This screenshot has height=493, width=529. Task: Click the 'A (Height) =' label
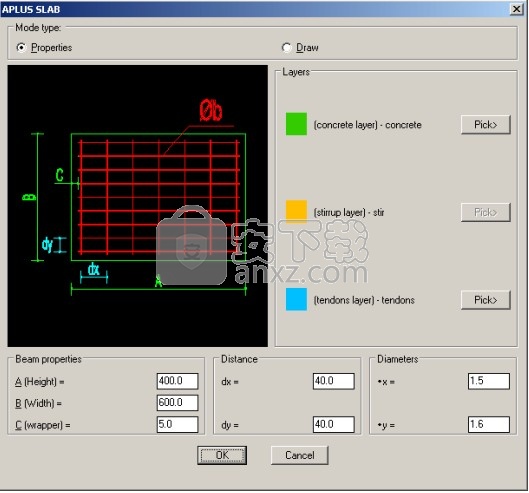click(40, 382)
